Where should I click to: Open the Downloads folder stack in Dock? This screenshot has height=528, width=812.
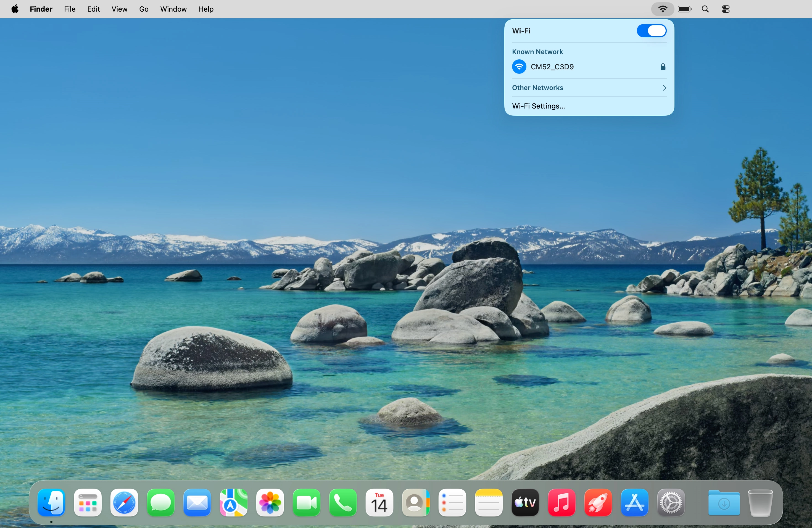point(724,502)
